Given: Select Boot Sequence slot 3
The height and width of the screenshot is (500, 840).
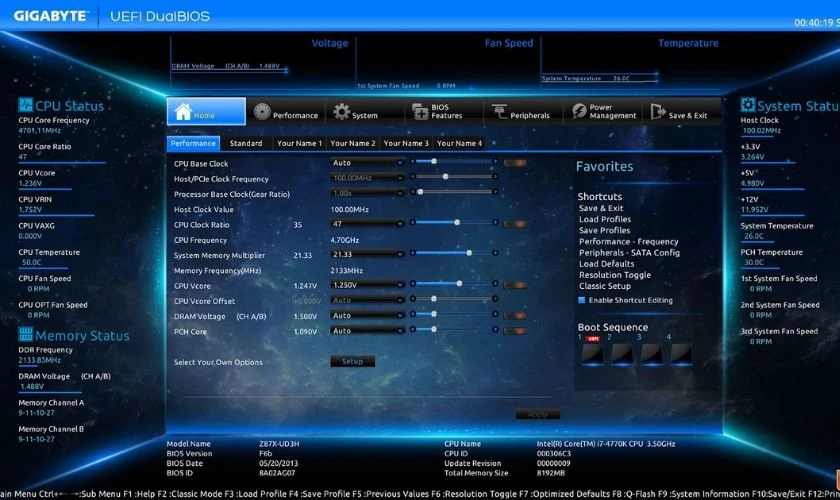Looking at the screenshot, I should [651, 354].
